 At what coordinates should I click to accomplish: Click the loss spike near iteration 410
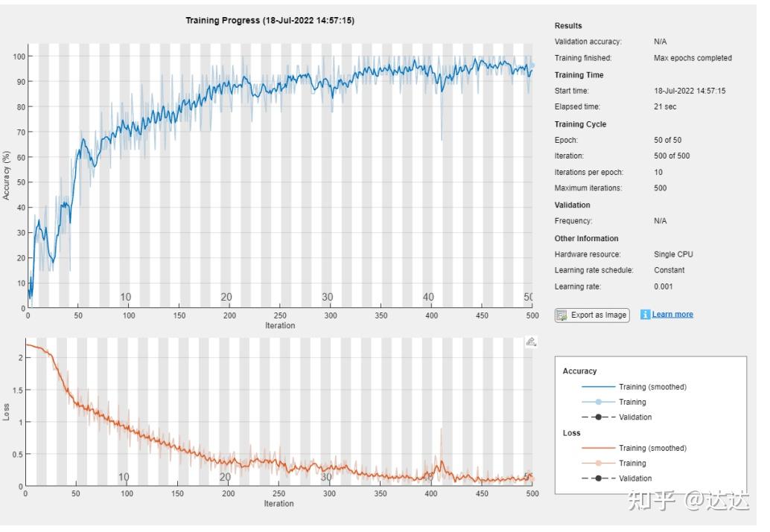[441, 430]
